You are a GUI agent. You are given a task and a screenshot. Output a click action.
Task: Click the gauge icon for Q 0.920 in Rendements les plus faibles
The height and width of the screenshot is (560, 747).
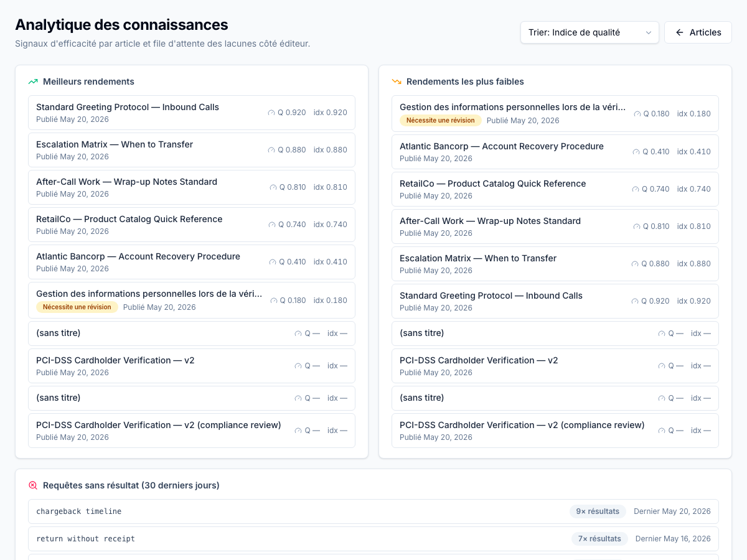click(x=635, y=301)
